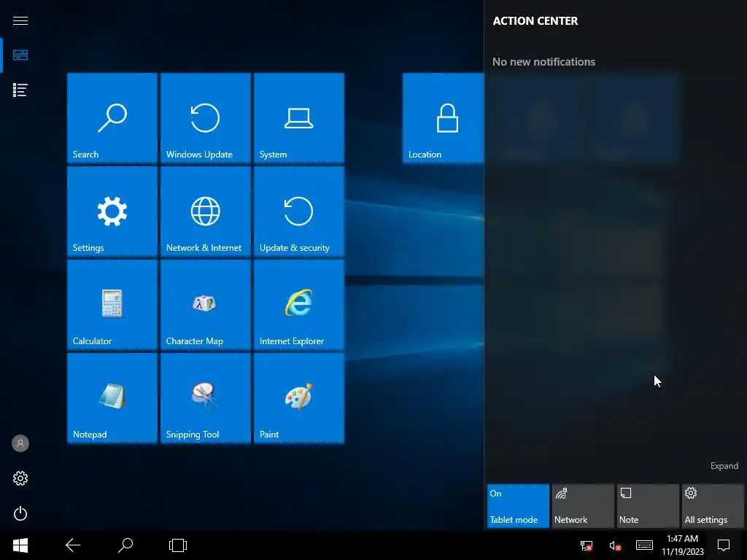Screen dimensions: 747x560
Task: Click the Windows Start button
Action: pos(20,545)
